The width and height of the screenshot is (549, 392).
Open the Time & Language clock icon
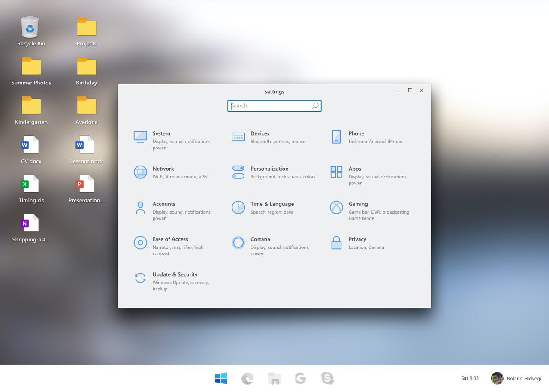coord(238,208)
